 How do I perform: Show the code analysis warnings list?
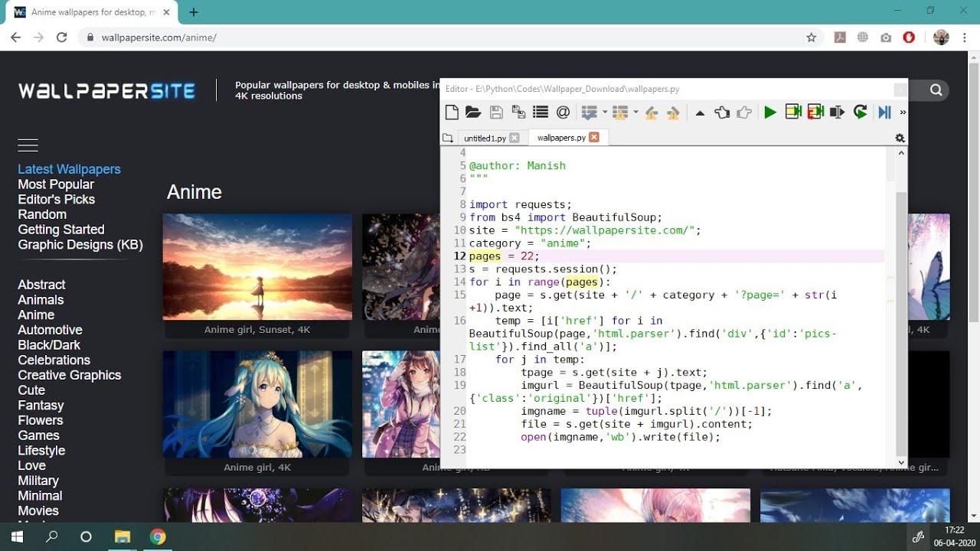pos(620,112)
